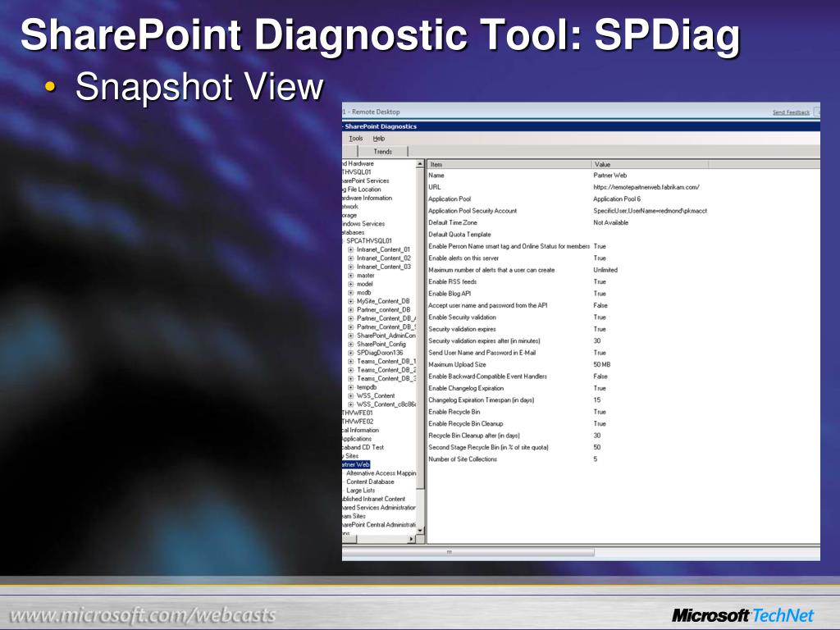
Task: Click the Unlimited alerts value
Action: pyautogui.click(x=605, y=270)
